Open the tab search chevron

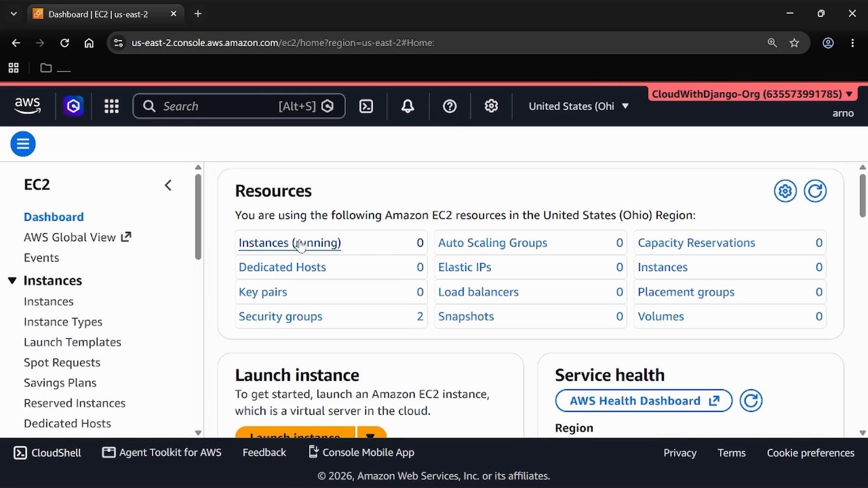14,14
